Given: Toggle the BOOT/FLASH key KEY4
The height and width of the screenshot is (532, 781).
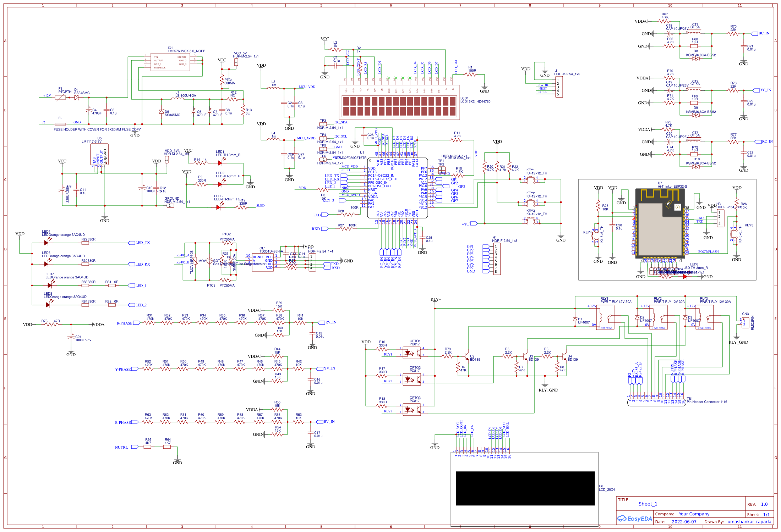Looking at the screenshot, I should click(x=596, y=236).
